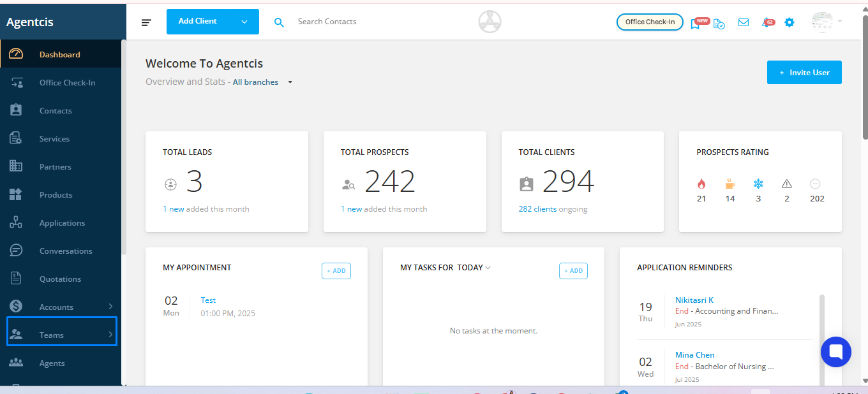Open the settings gear icon
868x394 pixels.
pos(789,22)
